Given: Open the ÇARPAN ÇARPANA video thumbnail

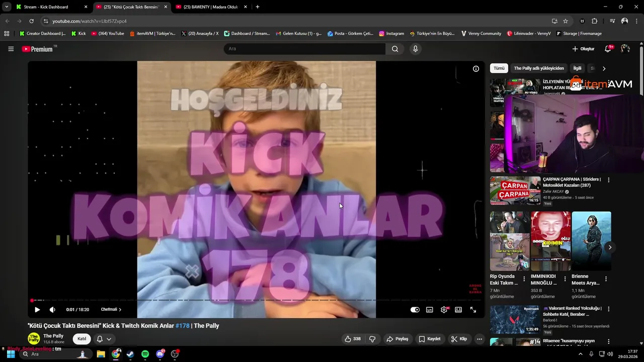Looking at the screenshot, I should point(515,191).
